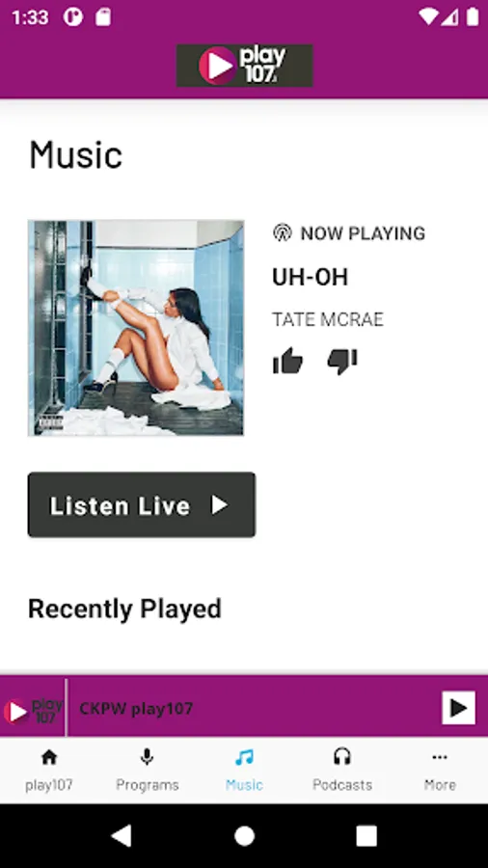Tap the play107 logo in the header
The image size is (488, 868).
coord(245,66)
